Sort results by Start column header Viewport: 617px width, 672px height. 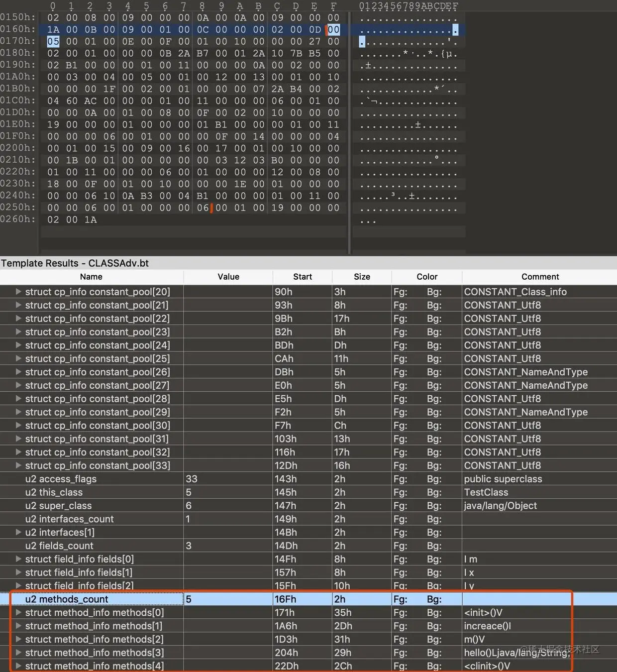[303, 277]
